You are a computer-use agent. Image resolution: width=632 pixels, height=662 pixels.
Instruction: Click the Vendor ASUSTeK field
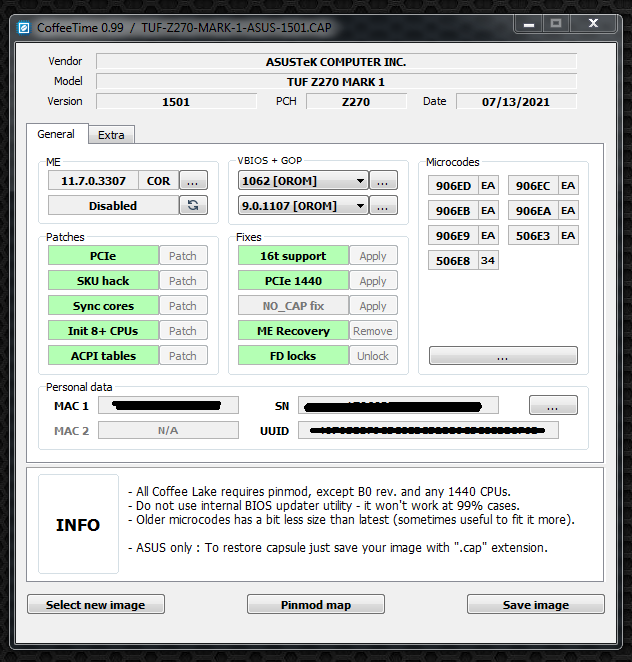(336, 62)
